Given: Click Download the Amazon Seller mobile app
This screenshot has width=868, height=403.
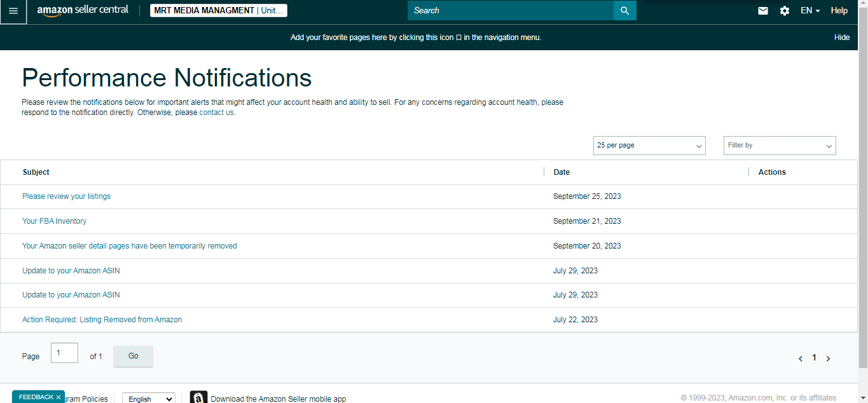Looking at the screenshot, I should pyautogui.click(x=279, y=399).
